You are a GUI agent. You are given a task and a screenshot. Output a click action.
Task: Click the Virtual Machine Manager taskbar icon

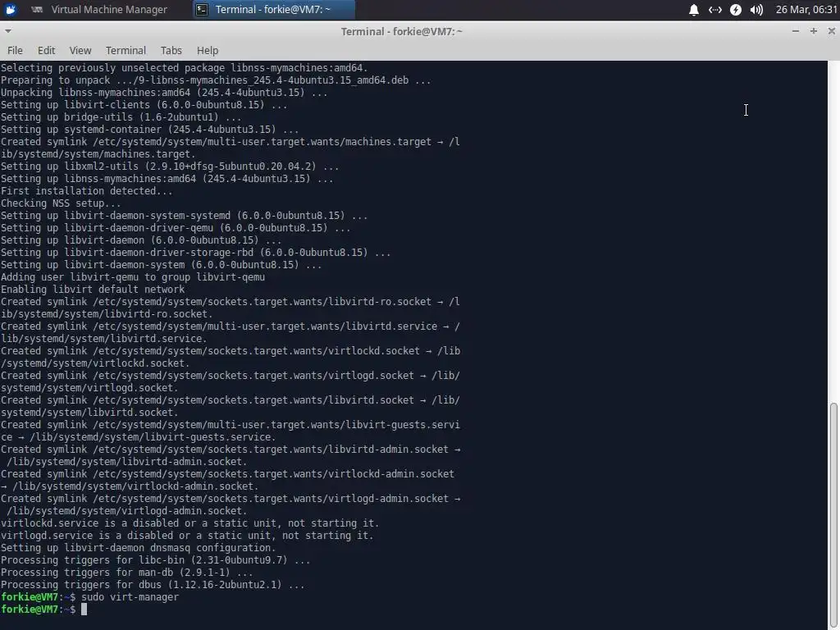[x=37, y=9]
